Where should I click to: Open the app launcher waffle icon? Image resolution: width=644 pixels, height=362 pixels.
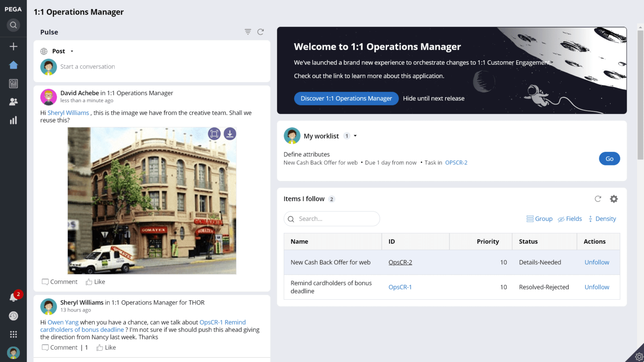(13, 334)
